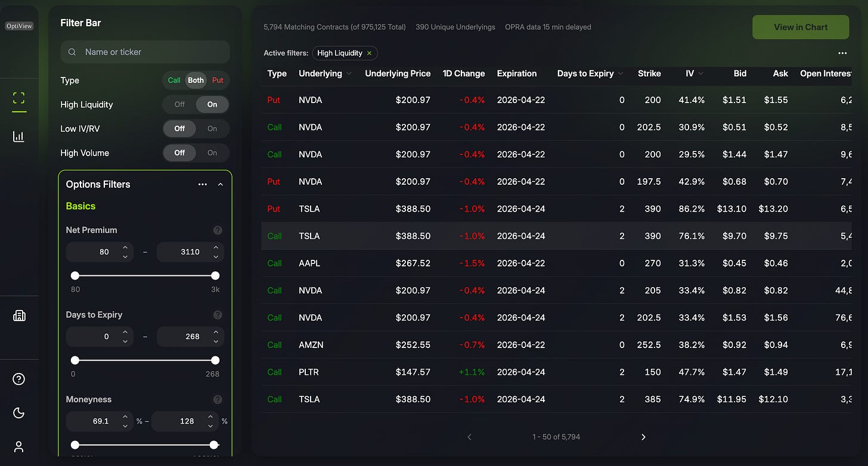The height and width of the screenshot is (466, 868).
Task: Open Days to Expiry help icon
Action: pyautogui.click(x=218, y=315)
